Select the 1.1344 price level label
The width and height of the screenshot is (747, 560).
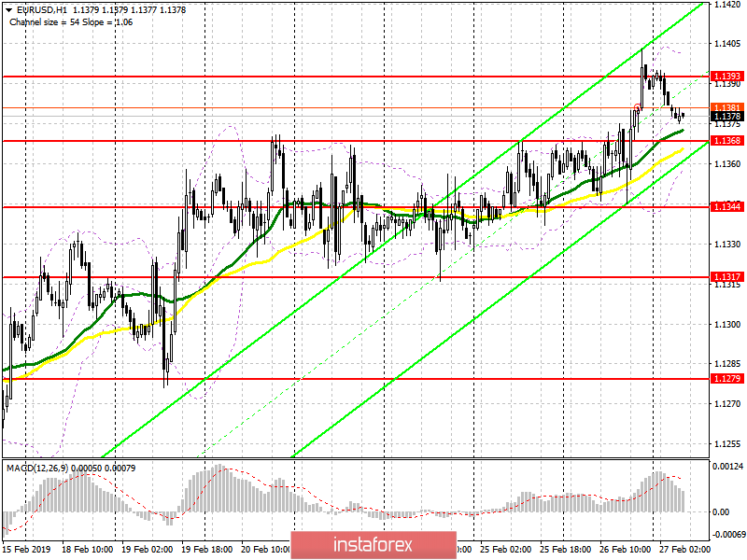click(x=726, y=206)
